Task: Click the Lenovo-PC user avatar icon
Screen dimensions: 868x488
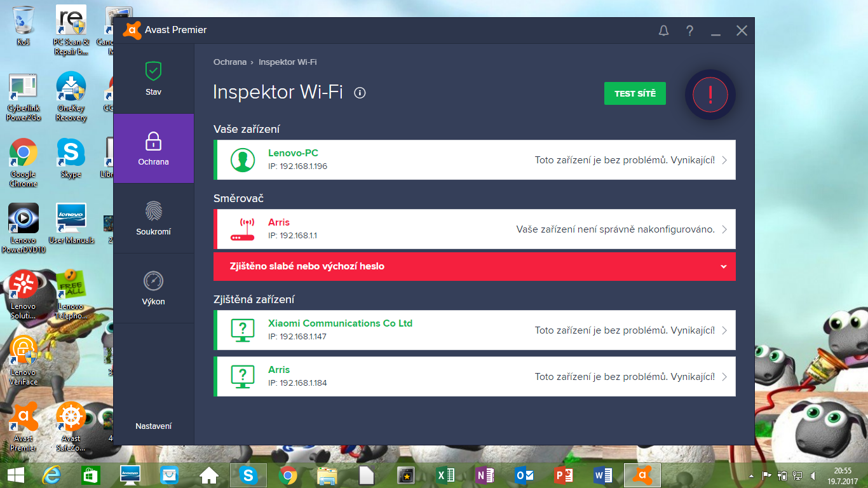Action: 242,159
